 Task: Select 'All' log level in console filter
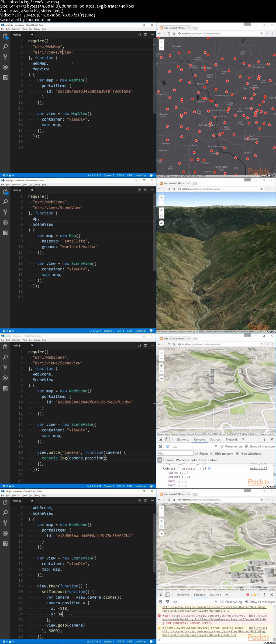click(160, 460)
